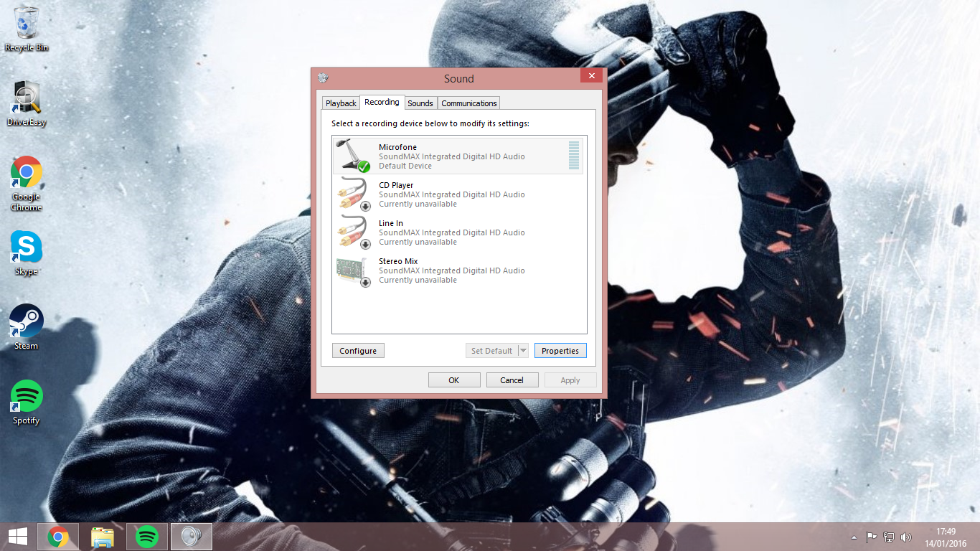
Task: Launch Google Chrome from the desktop
Action: click(27, 183)
